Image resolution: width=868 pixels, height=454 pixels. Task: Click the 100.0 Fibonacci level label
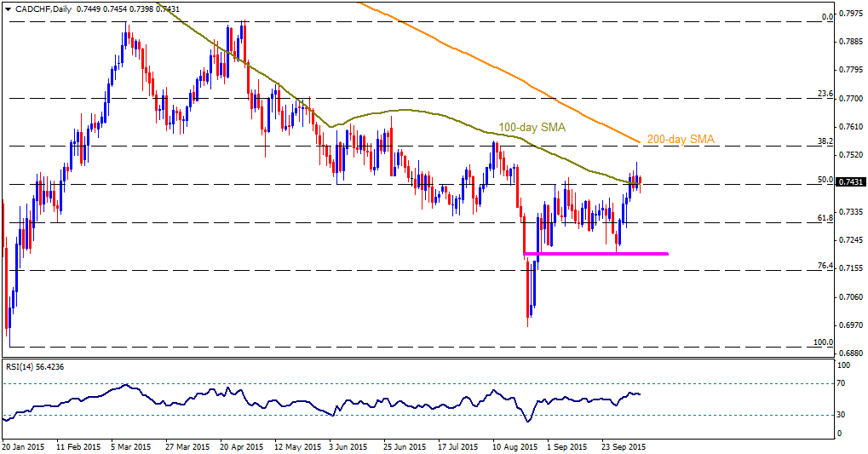pyautogui.click(x=823, y=342)
